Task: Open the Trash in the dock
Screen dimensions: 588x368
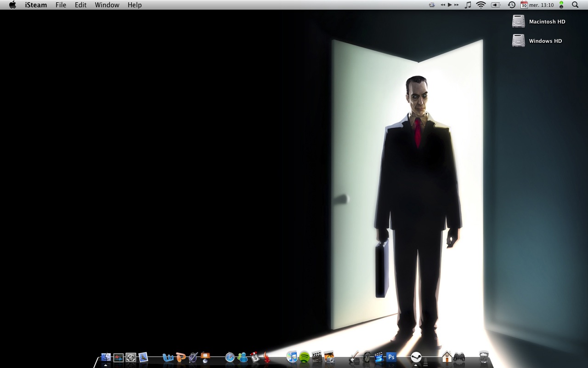Action: point(484,357)
